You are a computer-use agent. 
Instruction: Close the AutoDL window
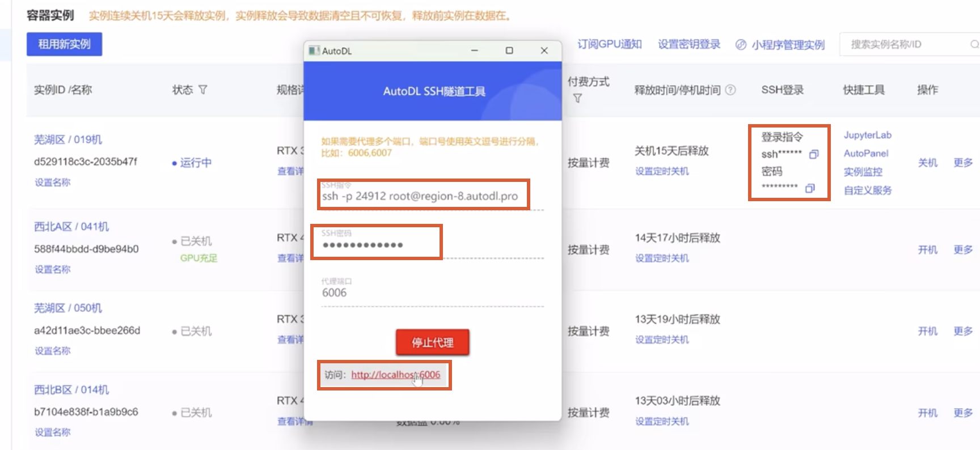pyautogui.click(x=544, y=50)
